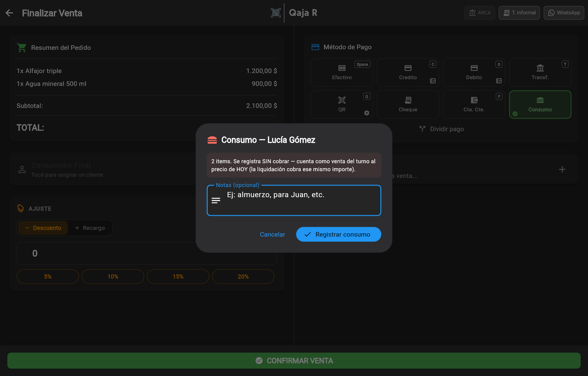
Task: Choose Transf. payment method
Action: 540,72
